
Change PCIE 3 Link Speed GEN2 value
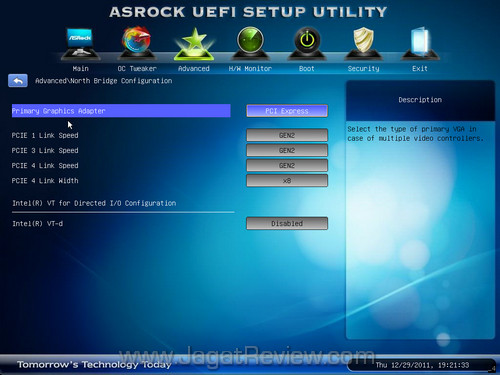[287, 150]
